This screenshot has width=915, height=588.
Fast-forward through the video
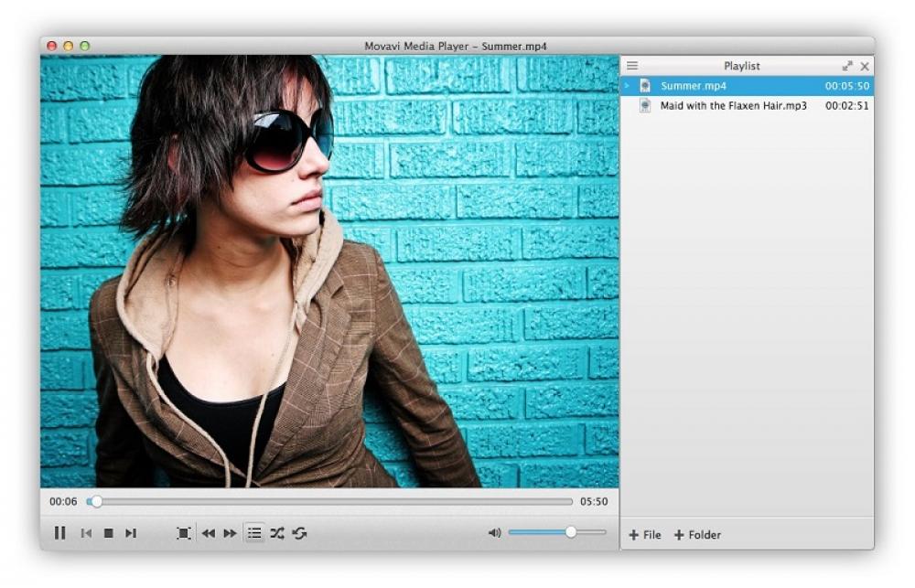click(229, 533)
